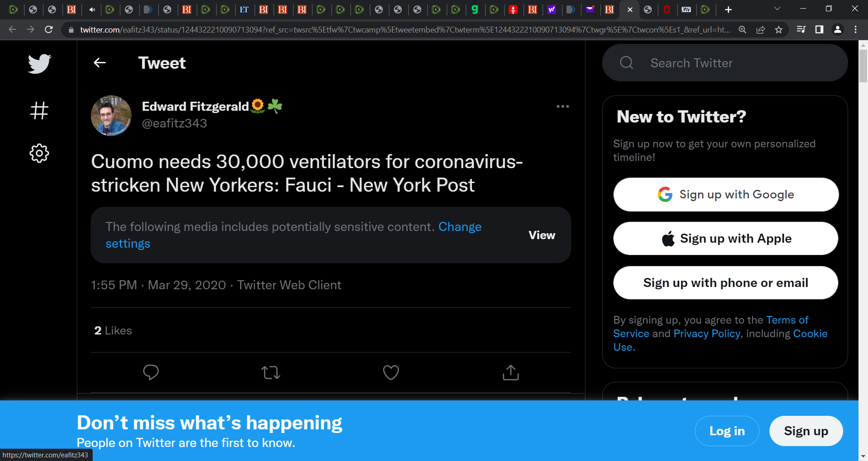Open the tweet's three-dot more menu
868x461 pixels.
563,107
